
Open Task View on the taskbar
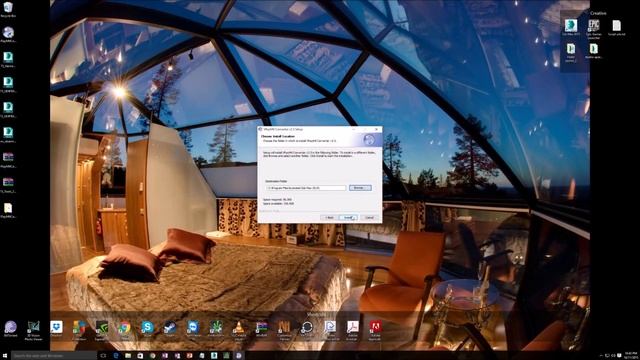coord(103,356)
